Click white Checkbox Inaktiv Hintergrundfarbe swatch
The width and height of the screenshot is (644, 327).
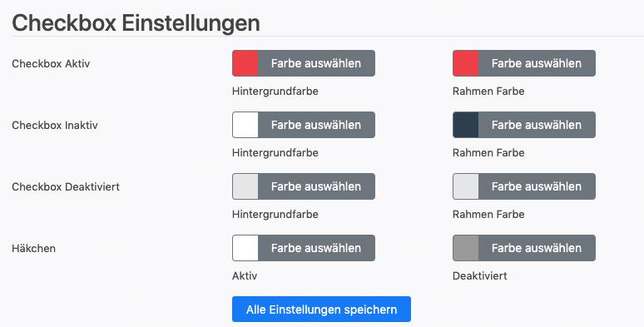tap(245, 125)
